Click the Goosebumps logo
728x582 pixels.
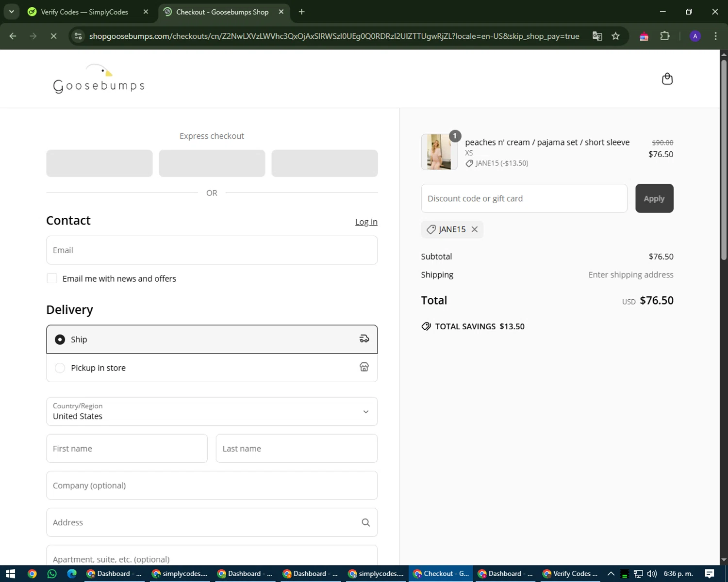[x=99, y=79]
